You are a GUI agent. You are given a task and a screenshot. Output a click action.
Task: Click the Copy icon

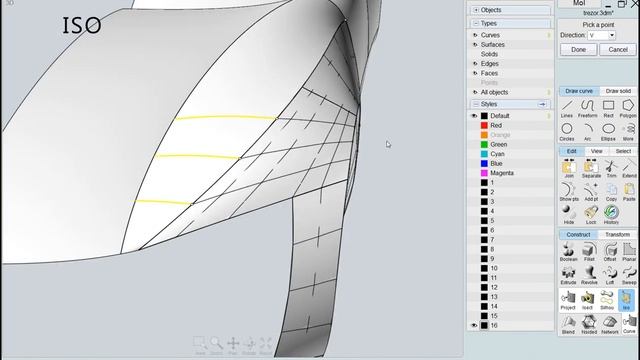pos(611,192)
